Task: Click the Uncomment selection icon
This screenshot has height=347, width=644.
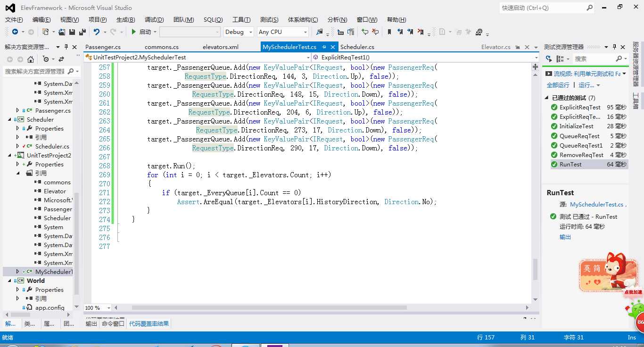Action: [x=375, y=32]
